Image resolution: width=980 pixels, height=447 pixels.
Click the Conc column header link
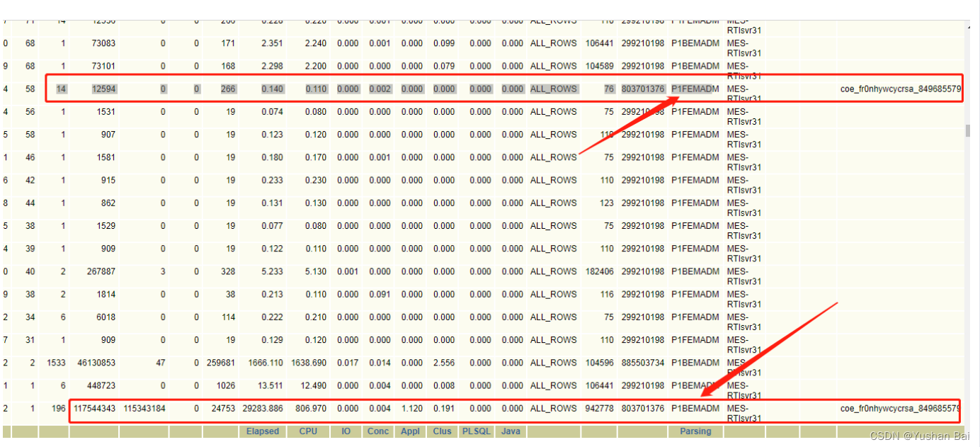377,431
